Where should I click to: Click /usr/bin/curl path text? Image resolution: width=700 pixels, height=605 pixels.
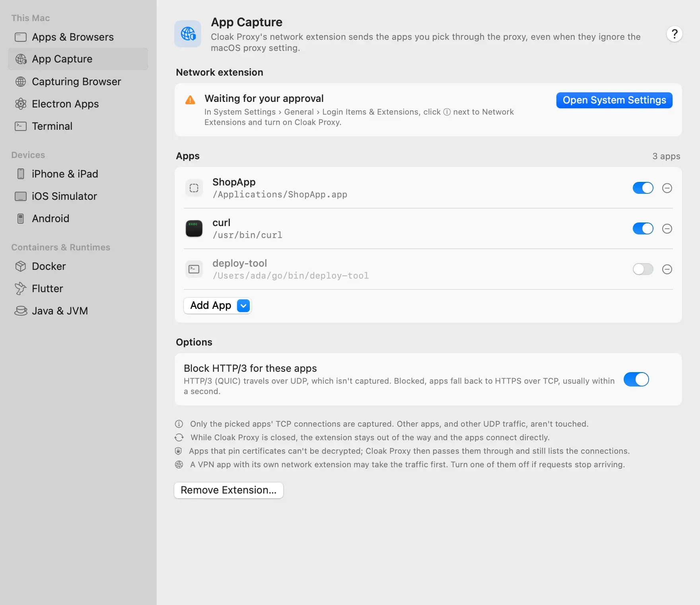247,235
